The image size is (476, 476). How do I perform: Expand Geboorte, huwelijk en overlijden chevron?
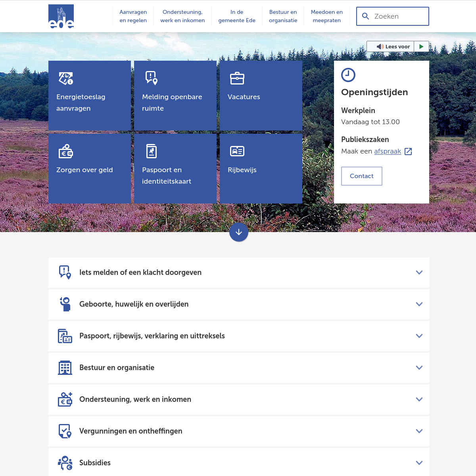pos(419,304)
